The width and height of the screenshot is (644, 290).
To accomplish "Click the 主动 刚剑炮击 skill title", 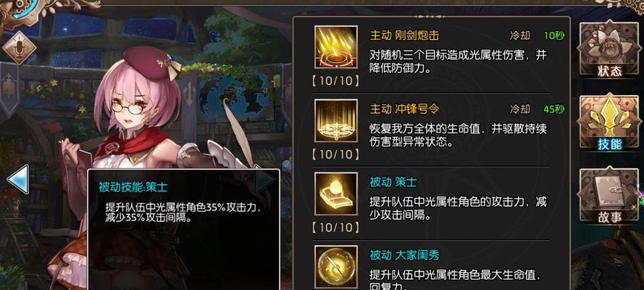I will (404, 36).
